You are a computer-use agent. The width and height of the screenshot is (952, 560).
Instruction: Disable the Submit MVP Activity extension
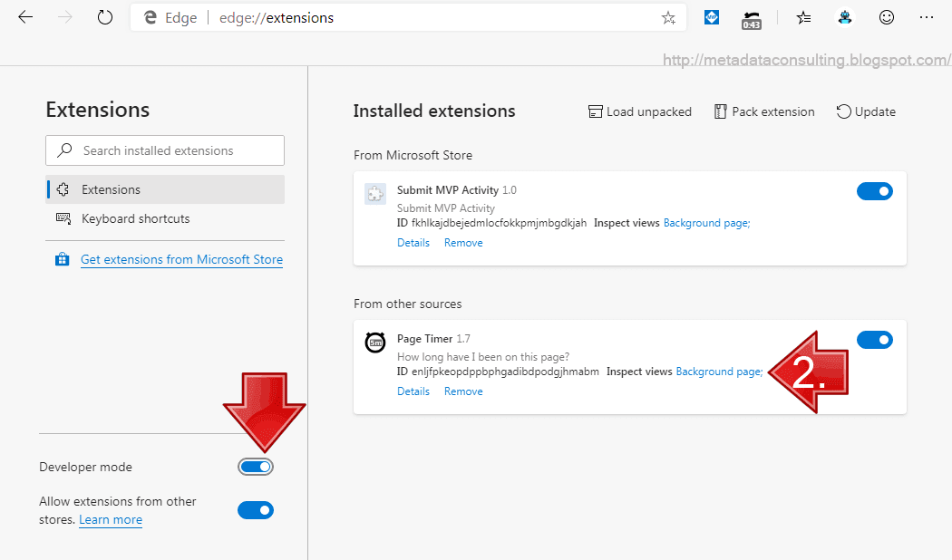tap(875, 191)
